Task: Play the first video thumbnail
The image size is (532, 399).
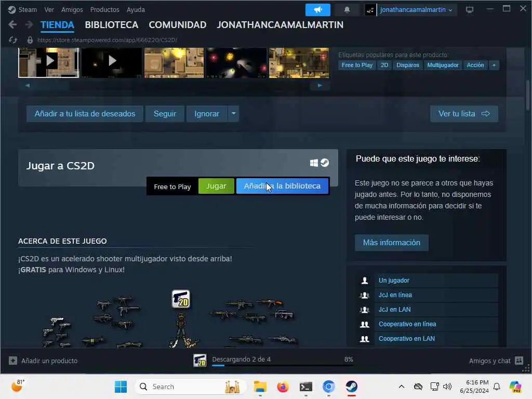Action: click(x=48, y=62)
